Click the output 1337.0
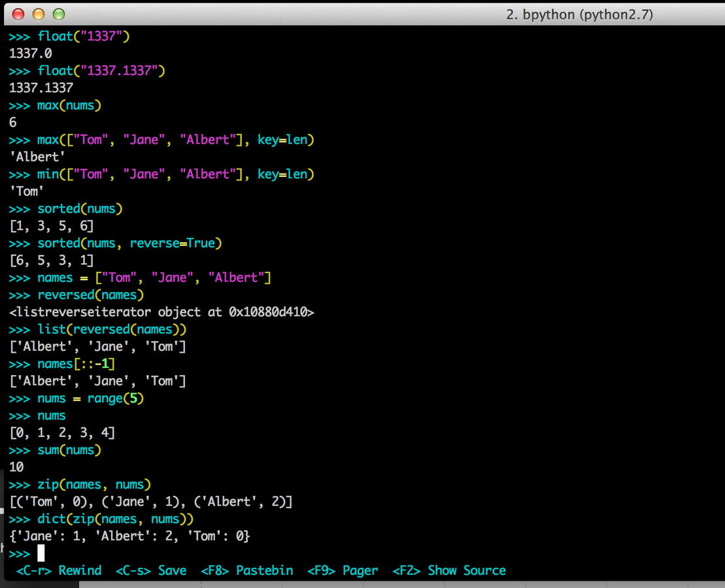725x588 pixels. point(31,54)
